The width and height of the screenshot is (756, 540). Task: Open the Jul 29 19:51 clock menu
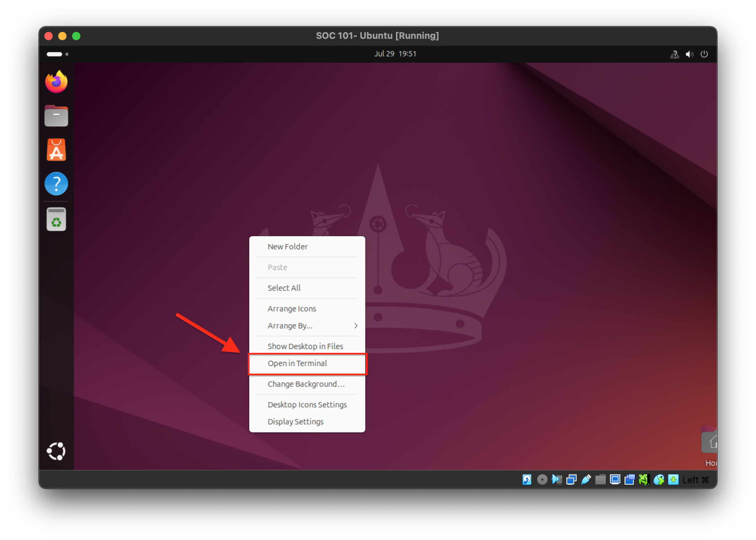coord(395,54)
